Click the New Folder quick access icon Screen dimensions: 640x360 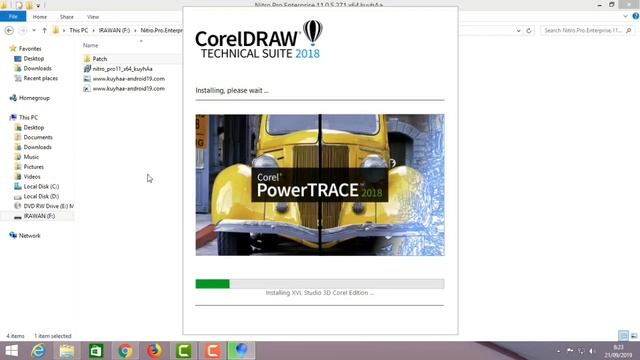[x=29, y=5]
